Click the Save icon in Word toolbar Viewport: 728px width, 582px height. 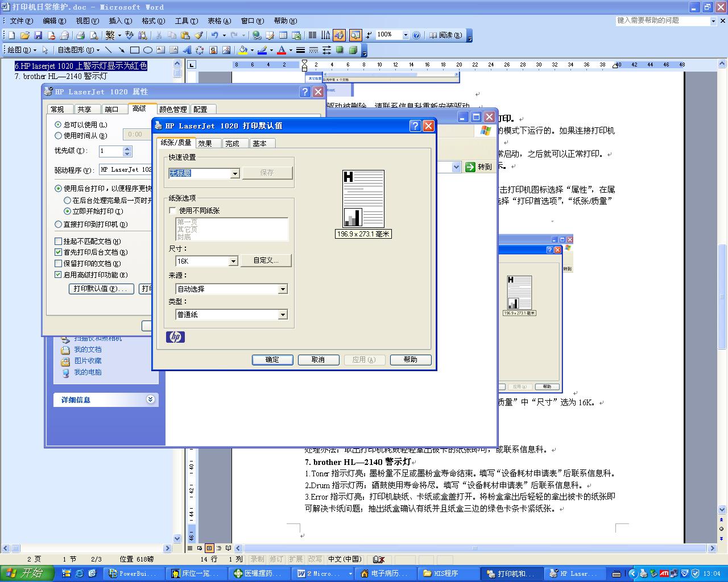point(38,35)
